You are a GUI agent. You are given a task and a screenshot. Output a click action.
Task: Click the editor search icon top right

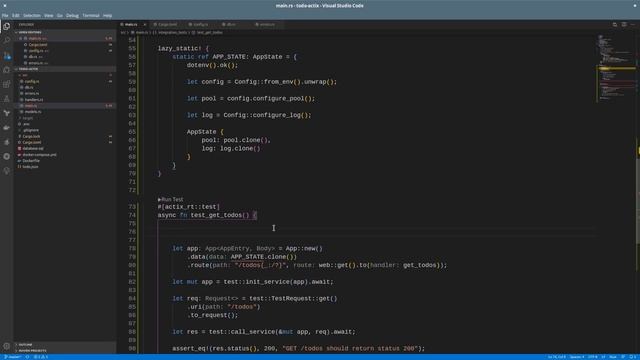(x=615, y=25)
